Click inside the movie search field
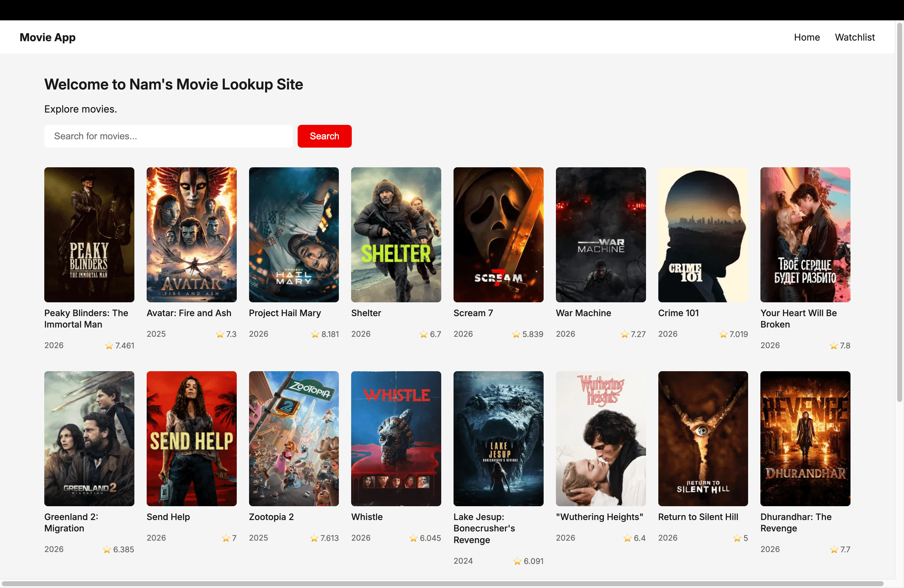The height and width of the screenshot is (588, 904). pos(168,136)
